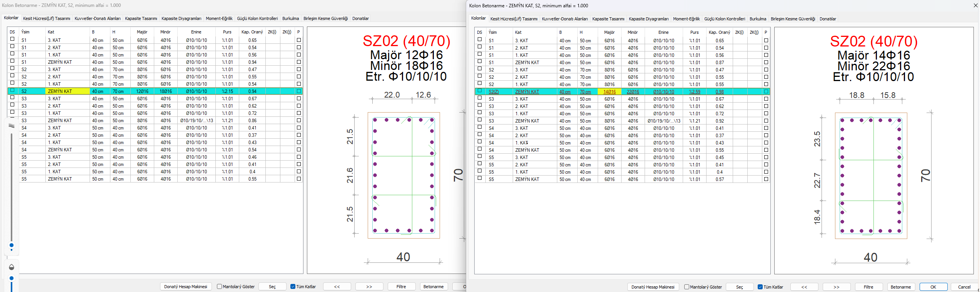Viewport: 980px width, 292px height.
Task: Click the 12Φ16 Majör cell in background window
Action: click(x=142, y=91)
